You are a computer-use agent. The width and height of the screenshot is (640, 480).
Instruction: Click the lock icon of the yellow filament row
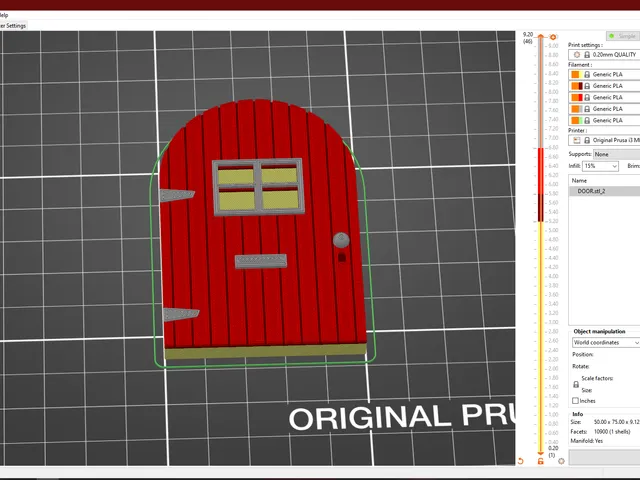point(587,74)
